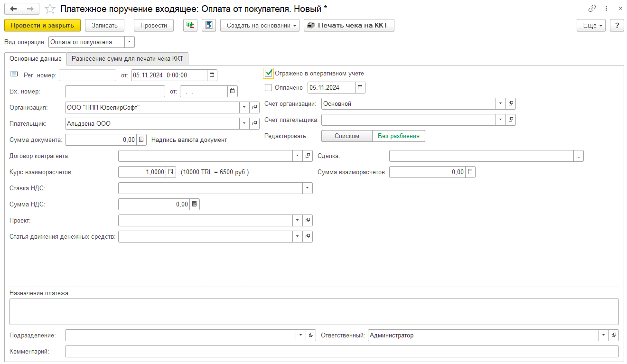Open calculator for Сумма документа
Viewport: 627px width, 364px height.
[141, 140]
